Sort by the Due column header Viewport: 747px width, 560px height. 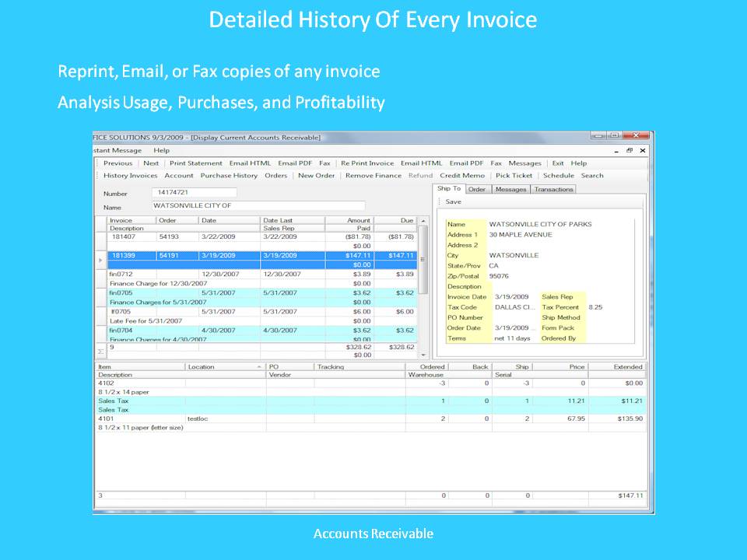(395, 220)
